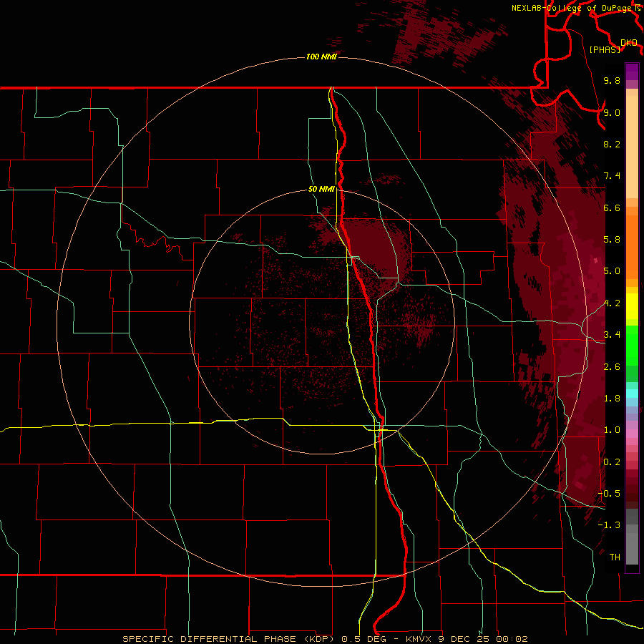Image resolution: width=644 pixels, height=644 pixels.
Task: Click the 1.8 value on color scale
Action: [x=612, y=399]
